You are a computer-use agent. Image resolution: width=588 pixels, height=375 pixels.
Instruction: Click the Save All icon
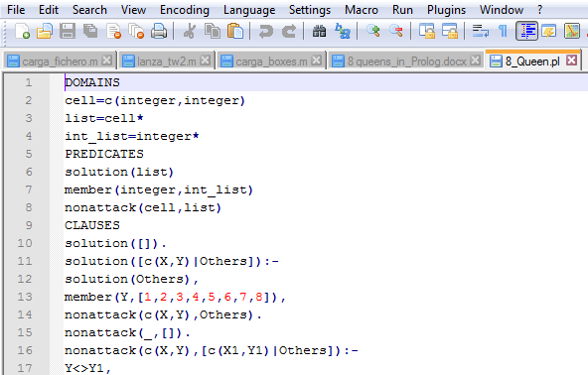tap(90, 31)
